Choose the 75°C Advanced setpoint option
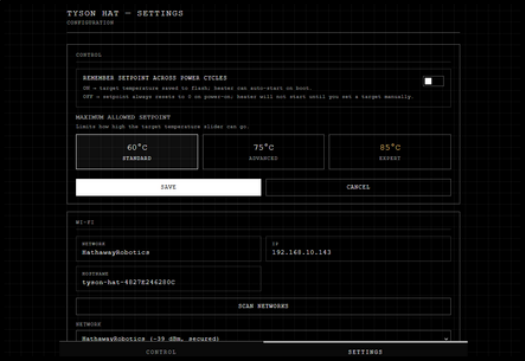The image size is (526, 361). click(x=263, y=152)
